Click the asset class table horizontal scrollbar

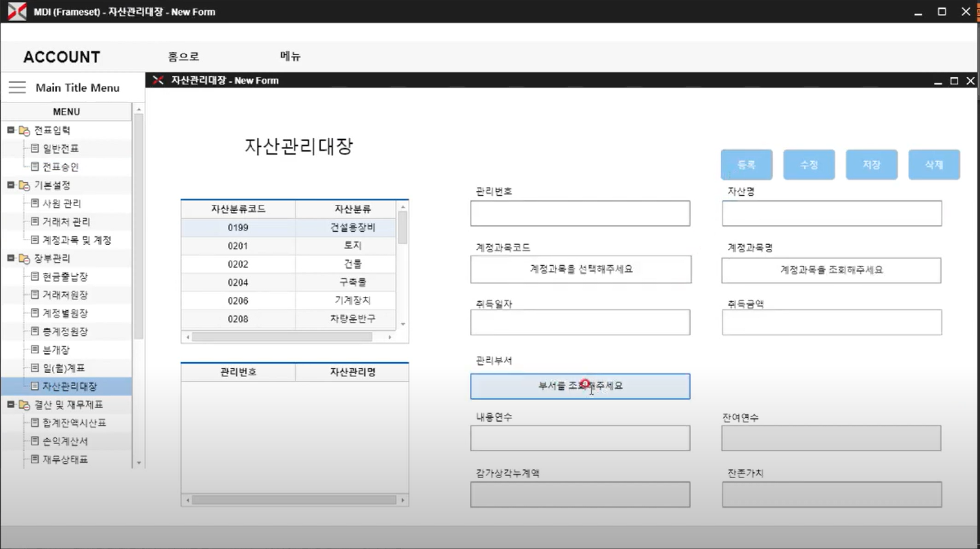point(289,337)
